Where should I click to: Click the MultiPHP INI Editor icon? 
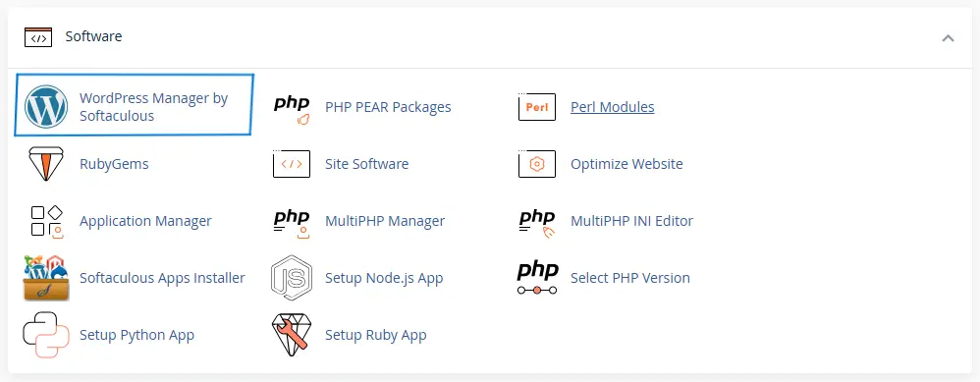(x=537, y=224)
